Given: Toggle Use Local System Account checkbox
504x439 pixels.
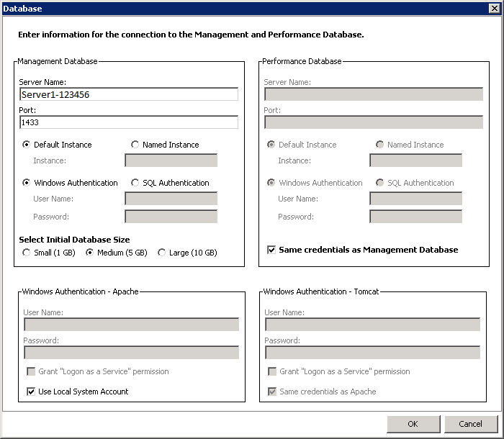Looking at the screenshot, I should [31, 392].
